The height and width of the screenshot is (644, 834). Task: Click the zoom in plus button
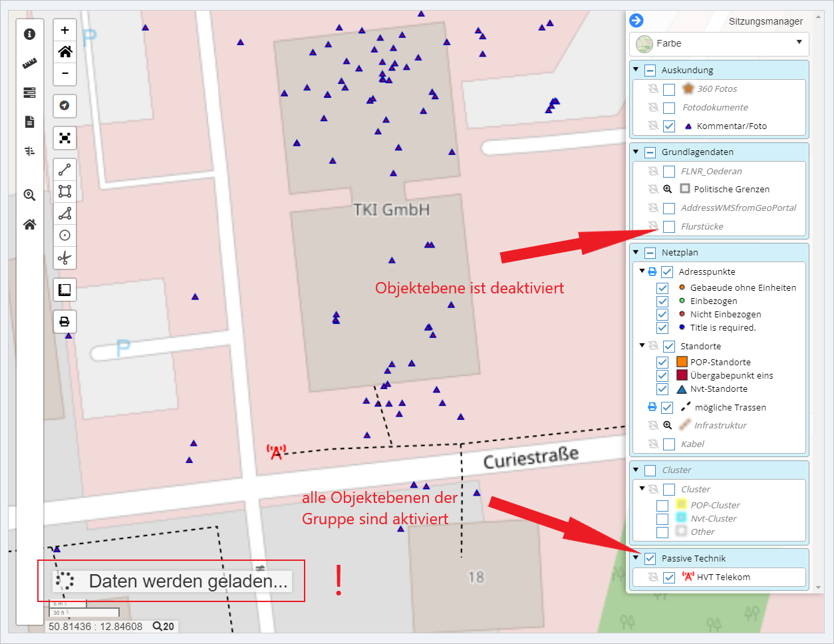(x=65, y=30)
